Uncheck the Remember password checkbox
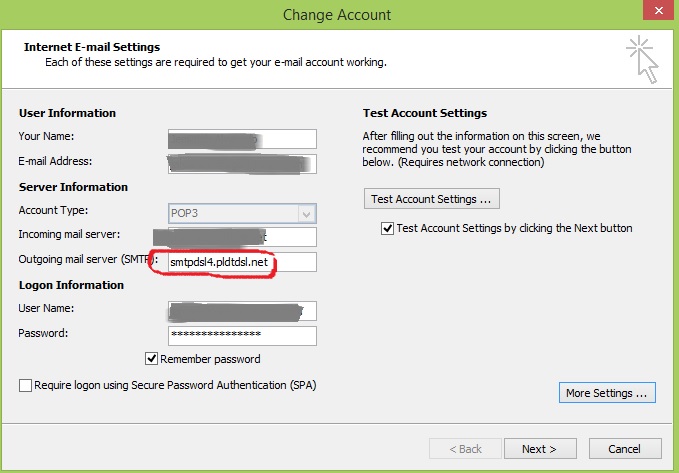679x473 pixels. click(x=152, y=359)
